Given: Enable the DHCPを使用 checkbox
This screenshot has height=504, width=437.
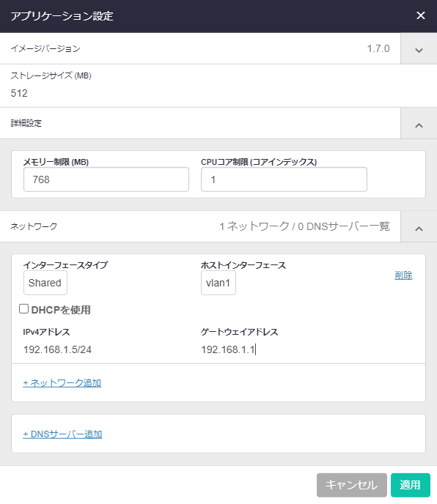Looking at the screenshot, I should pyautogui.click(x=23, y=309).
